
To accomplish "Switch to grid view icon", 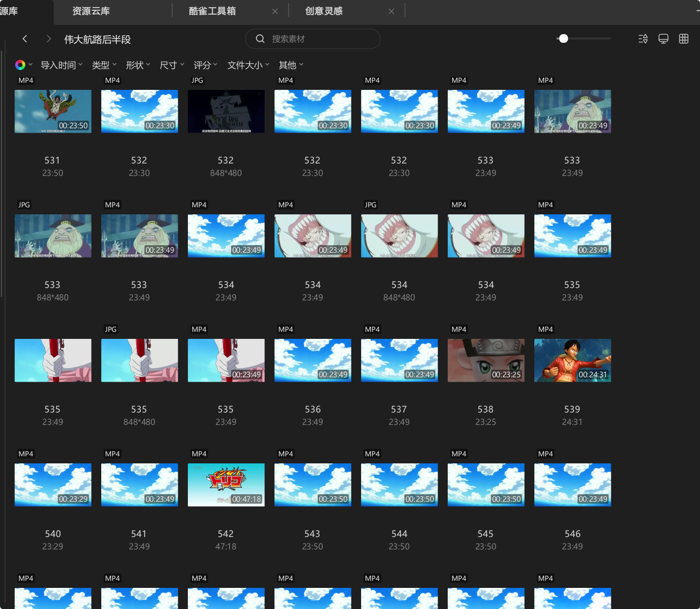I will coord(684,39).
